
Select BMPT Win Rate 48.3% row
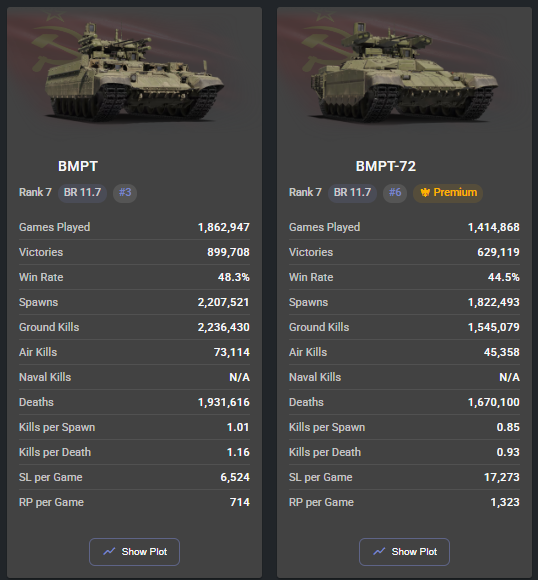tap(134, 277)
